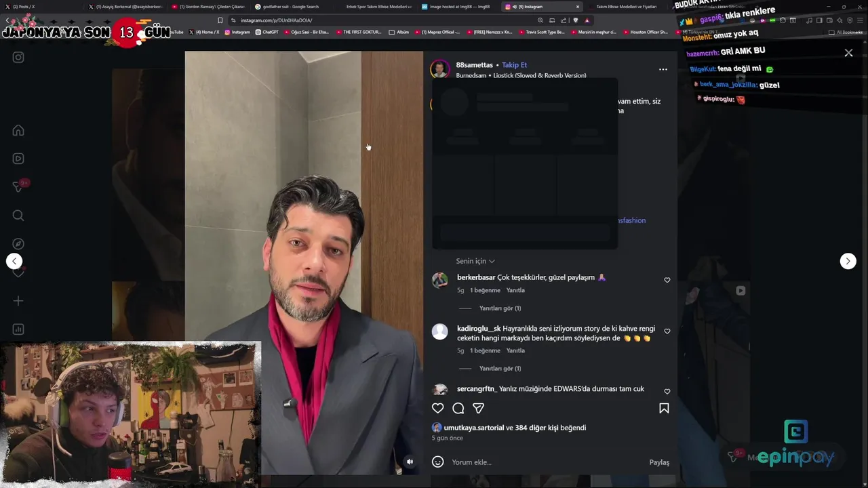868x488 pixels.
Task: Like the post with the heart icon
Action: point(438,408)
